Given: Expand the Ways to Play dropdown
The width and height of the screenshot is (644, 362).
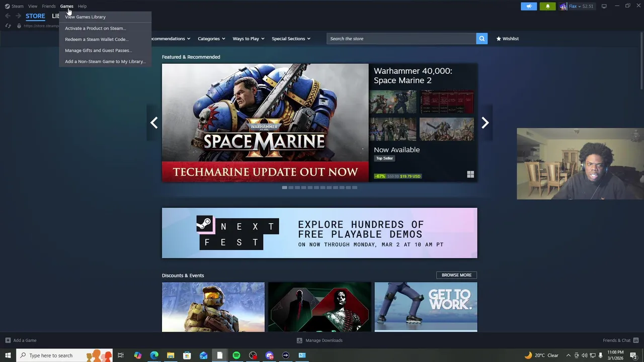Looking at the screenshot, I should pos(249,39).
